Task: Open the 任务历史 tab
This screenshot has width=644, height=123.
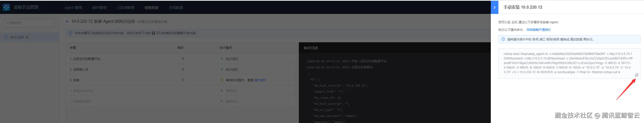Action: click(x=151, y=8)
